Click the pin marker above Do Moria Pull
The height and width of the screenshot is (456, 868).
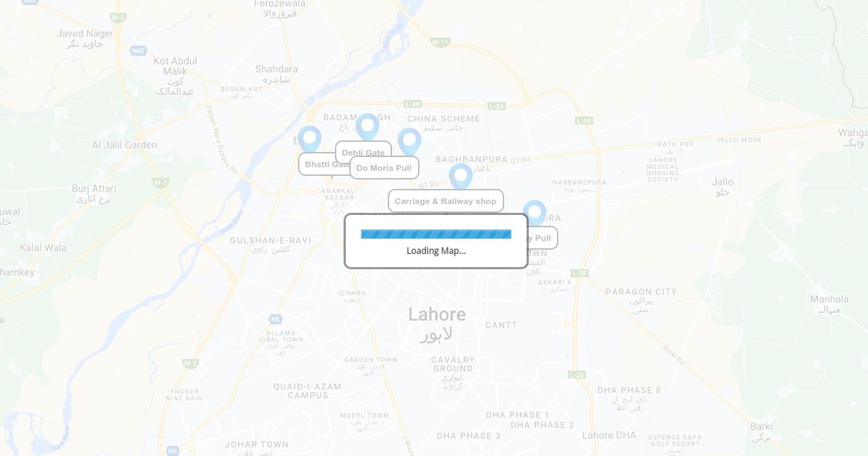409,142
